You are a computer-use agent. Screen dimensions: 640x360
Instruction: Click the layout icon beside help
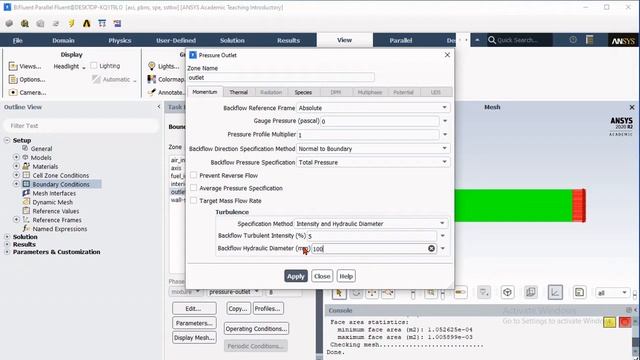pos(589,40)
